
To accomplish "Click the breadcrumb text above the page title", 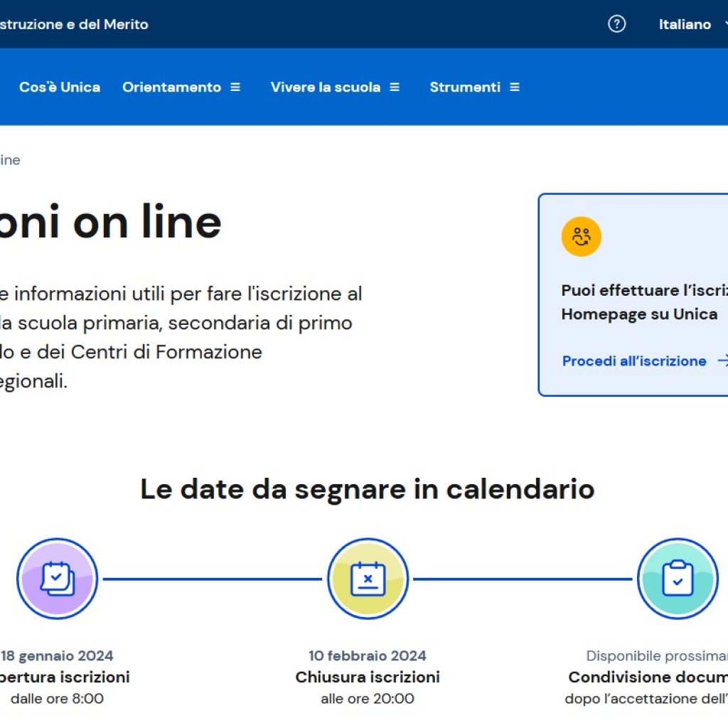I will click(9, 160).
